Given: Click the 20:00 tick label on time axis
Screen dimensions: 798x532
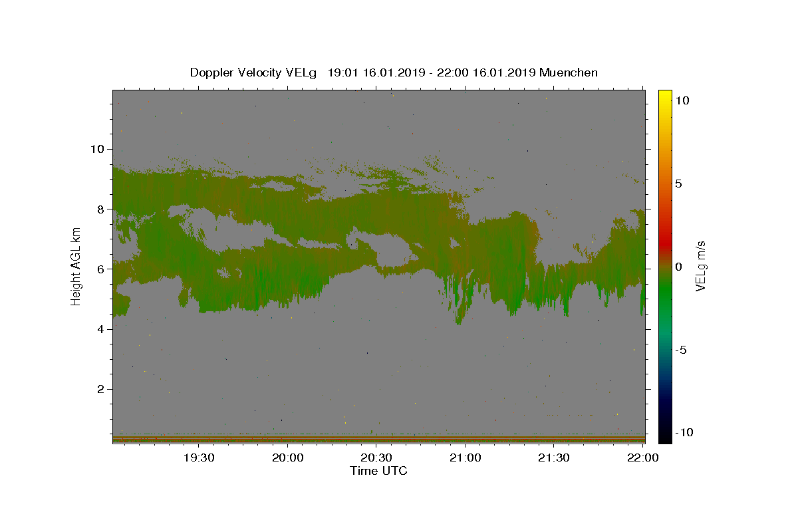Looking at the screenshot, I should click(287, 458).
